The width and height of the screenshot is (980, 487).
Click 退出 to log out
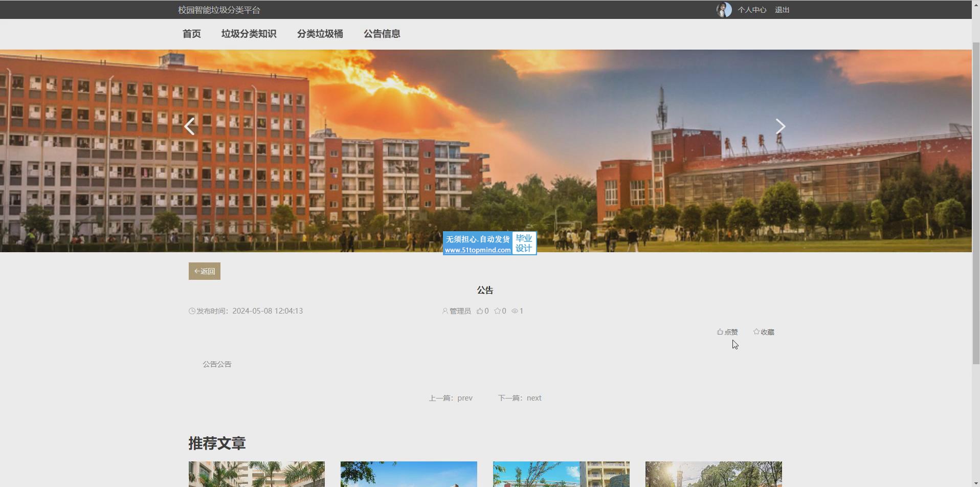[782, 10]
